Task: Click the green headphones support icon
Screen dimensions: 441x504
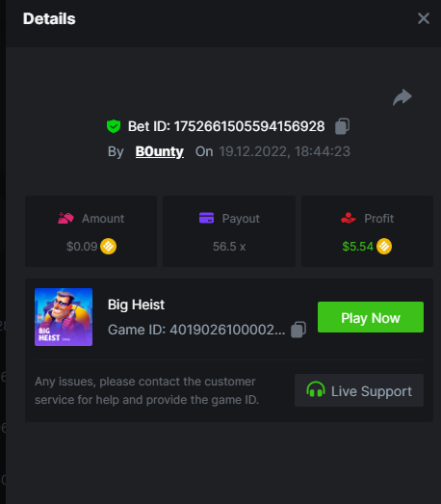Action: [x=316, y=389]
